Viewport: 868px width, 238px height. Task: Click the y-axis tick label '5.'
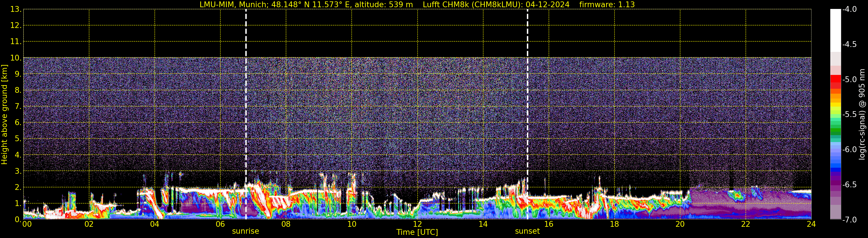pyautogui.click(x=18, y=139)
